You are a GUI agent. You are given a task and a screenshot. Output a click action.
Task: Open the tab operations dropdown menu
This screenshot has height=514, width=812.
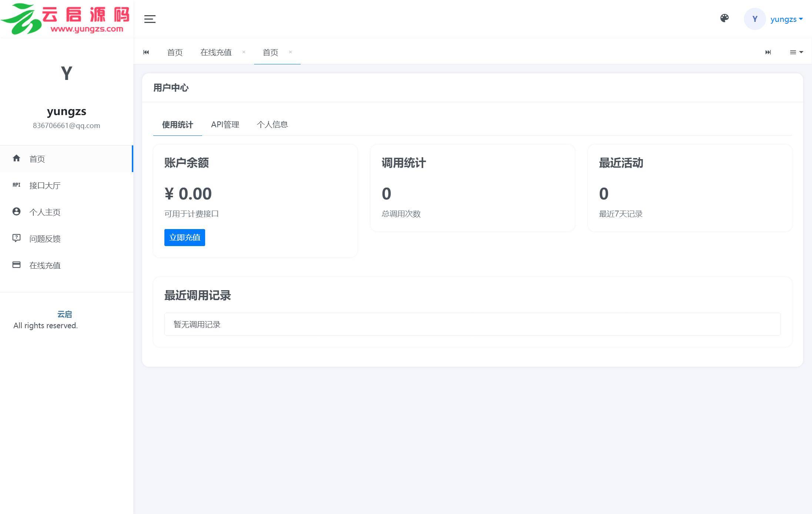[796, 52]
